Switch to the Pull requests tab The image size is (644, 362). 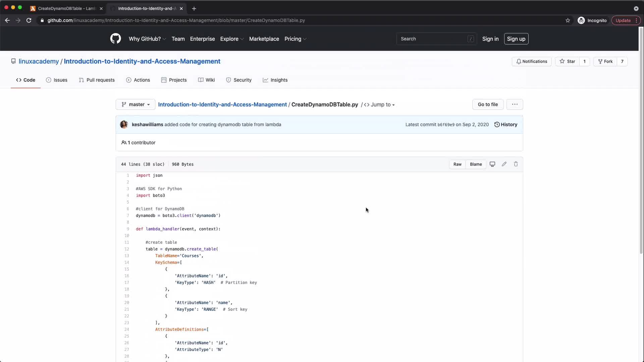[97, 80]
